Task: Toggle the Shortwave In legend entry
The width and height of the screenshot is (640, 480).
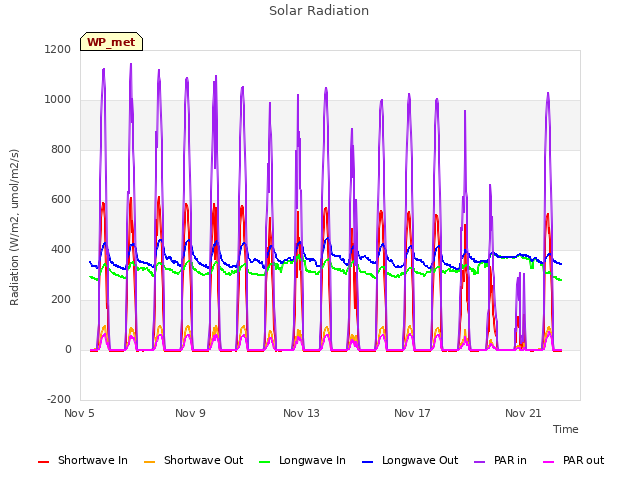Action: [83, 460]
